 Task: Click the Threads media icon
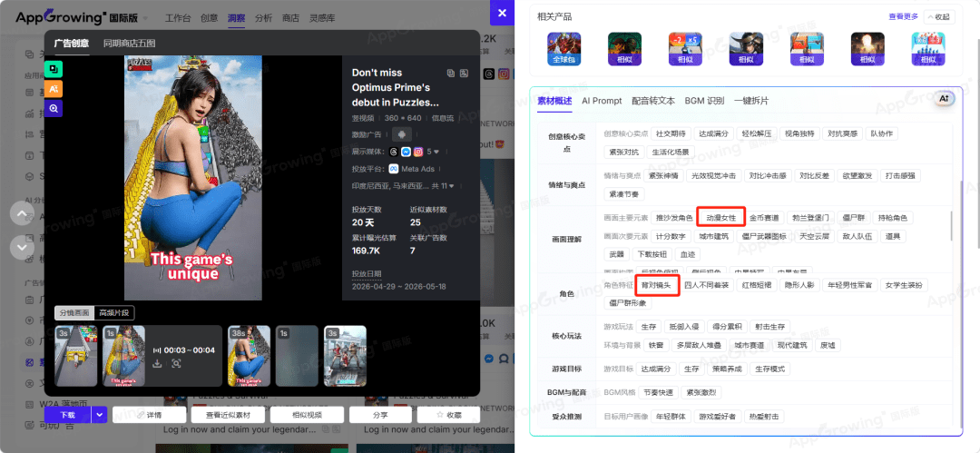[393, 152]
